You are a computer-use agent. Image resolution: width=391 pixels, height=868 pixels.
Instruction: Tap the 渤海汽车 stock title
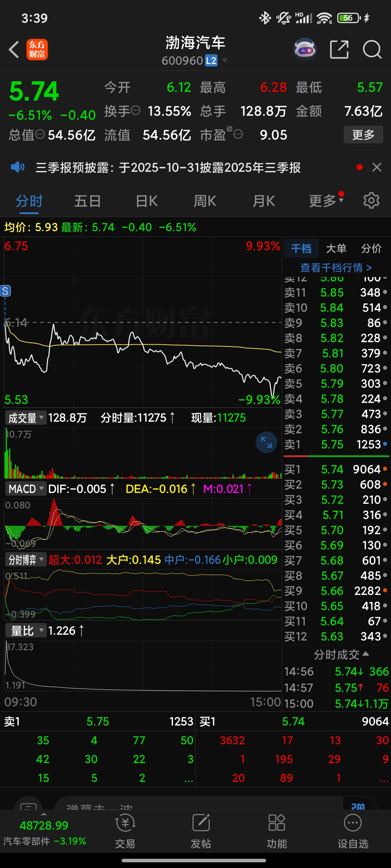[x=195, y=43]
